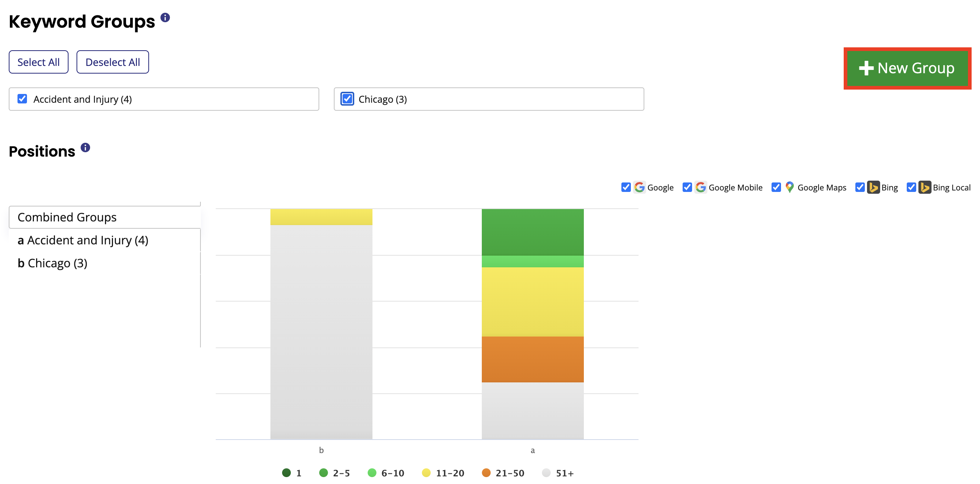Create a New Group
This screenshot has height=484, width=980.
point(907,68)
